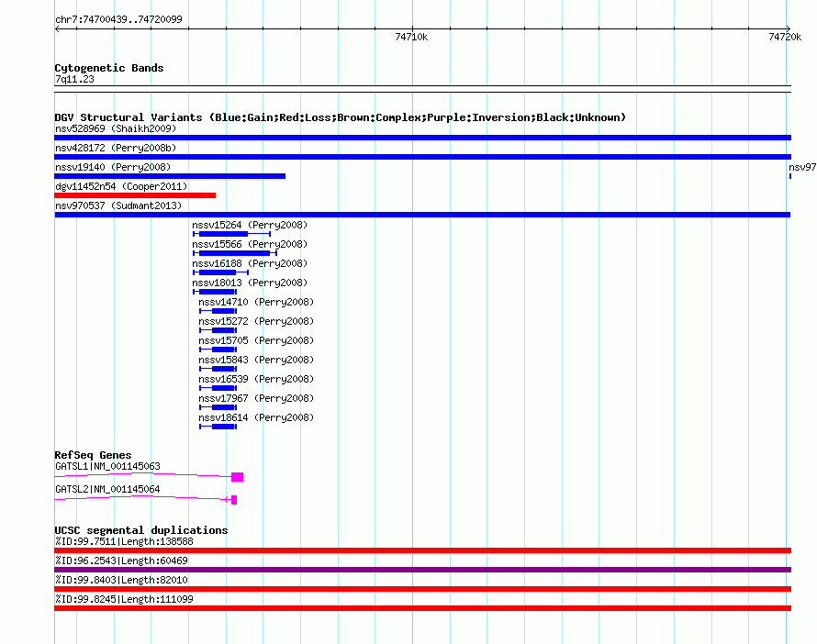817x644 pixels.
Task: Click the purple duplication bar under %ID:96.2543
Action: coord(422,570)
